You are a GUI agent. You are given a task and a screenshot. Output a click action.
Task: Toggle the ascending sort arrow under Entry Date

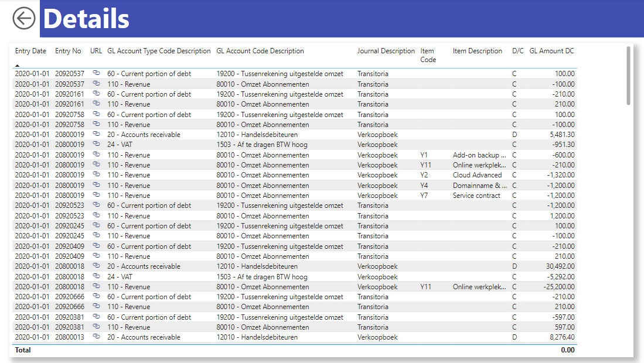(x=17, y=65)
